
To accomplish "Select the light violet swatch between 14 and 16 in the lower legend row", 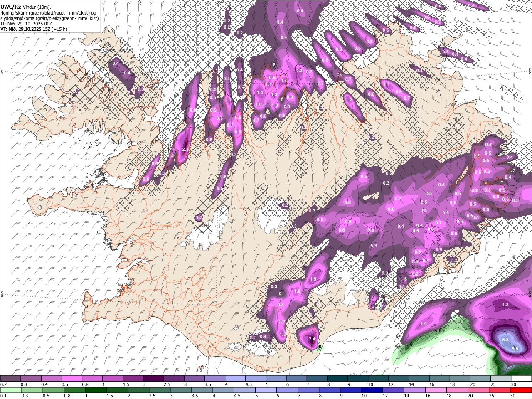I will point(414,390).
